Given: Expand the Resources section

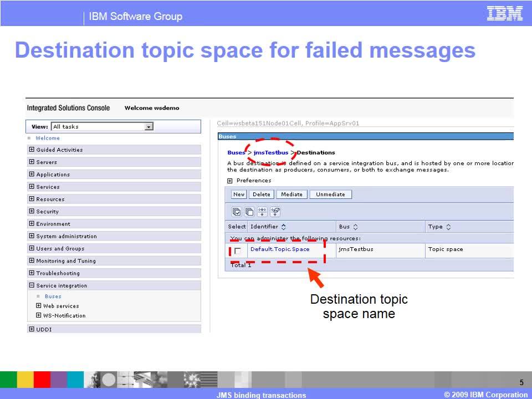Looking at the screenshot, I should [32, 199].
